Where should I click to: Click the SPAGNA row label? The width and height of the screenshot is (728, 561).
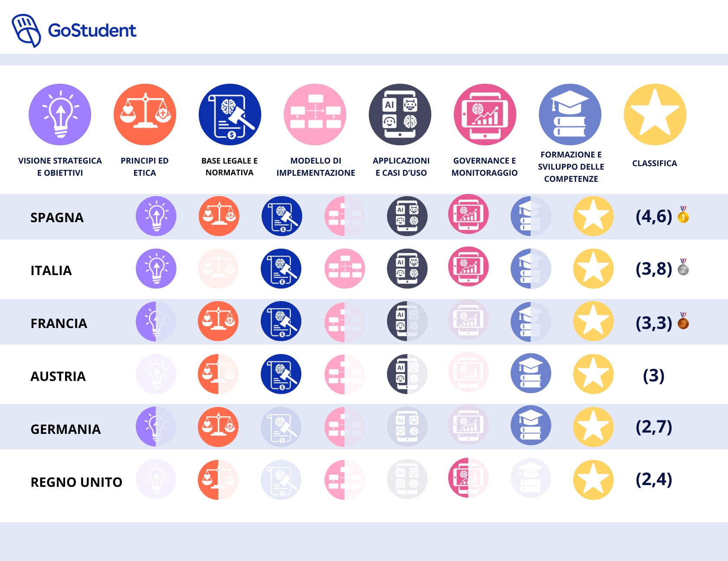pos(57,217)
